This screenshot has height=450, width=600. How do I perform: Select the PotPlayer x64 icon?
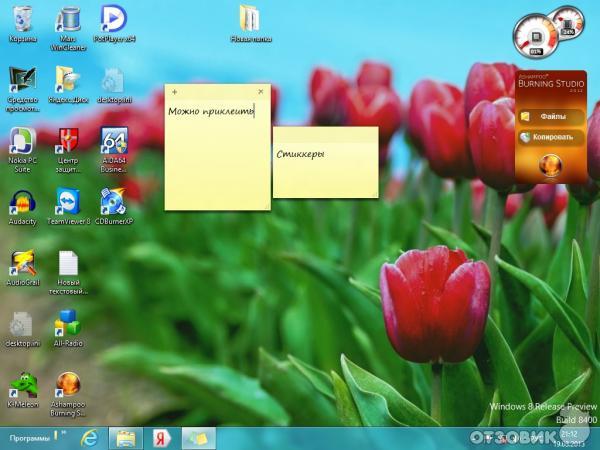[x=113, y=19]
